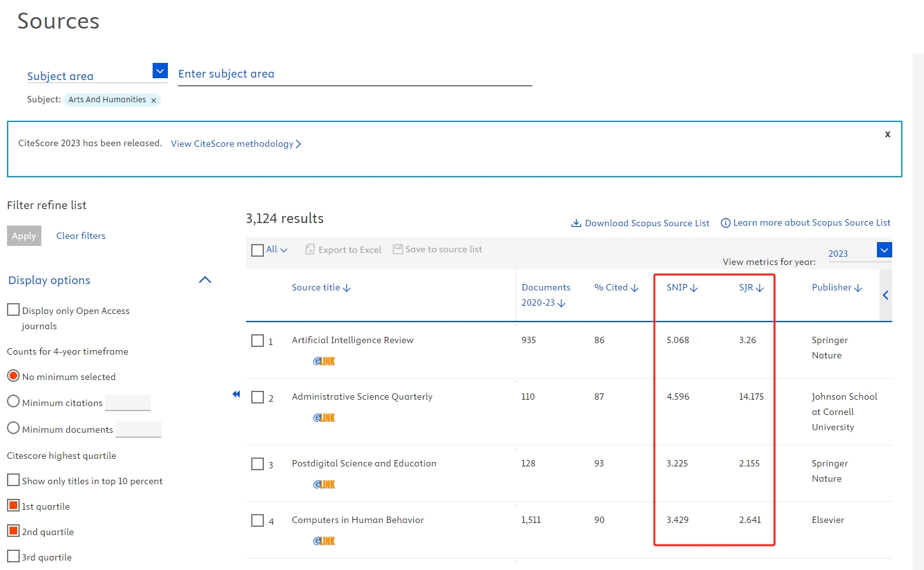Uncheck the 1st quartile filter
Viewport: 924px width, 570px height.
tap(13, 506)
